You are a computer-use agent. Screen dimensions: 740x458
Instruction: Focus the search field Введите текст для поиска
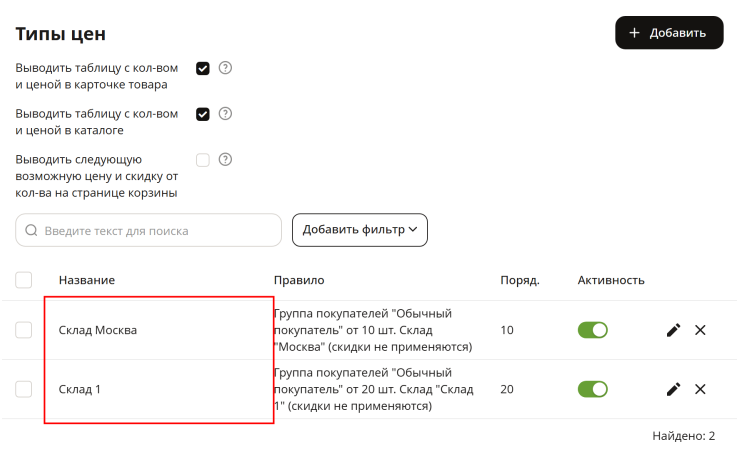[x=148, y=230]
